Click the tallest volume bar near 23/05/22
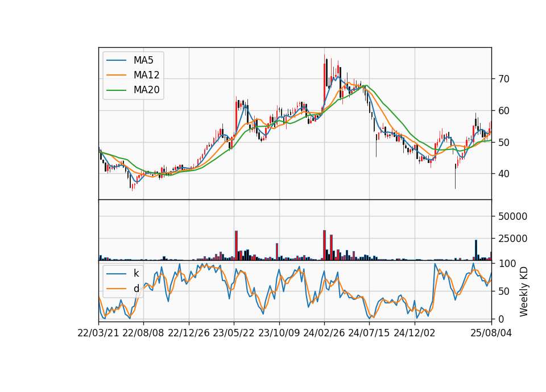 (236, 245)
